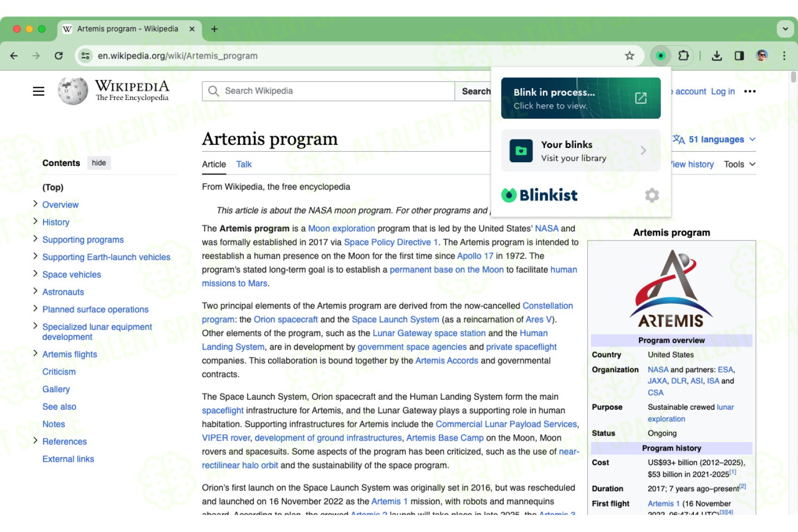Viewport: 798px width, 532px height.
Task: Click the Artemis mission logo image
Action: (x=671, y=289)
